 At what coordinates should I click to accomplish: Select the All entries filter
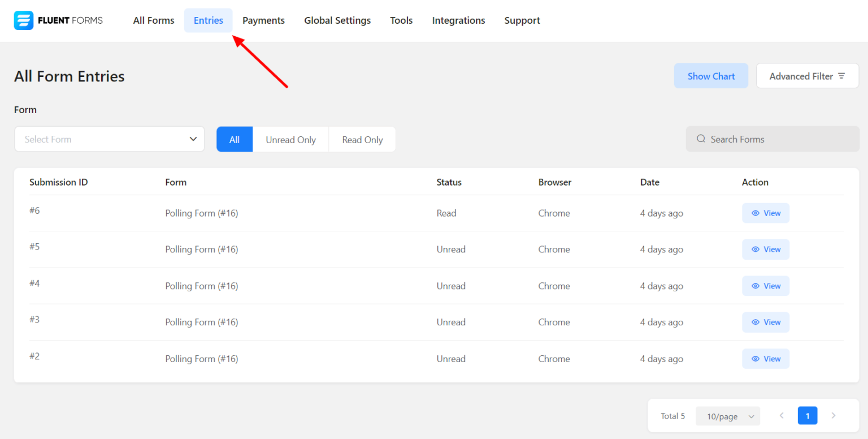coord(234,139)
